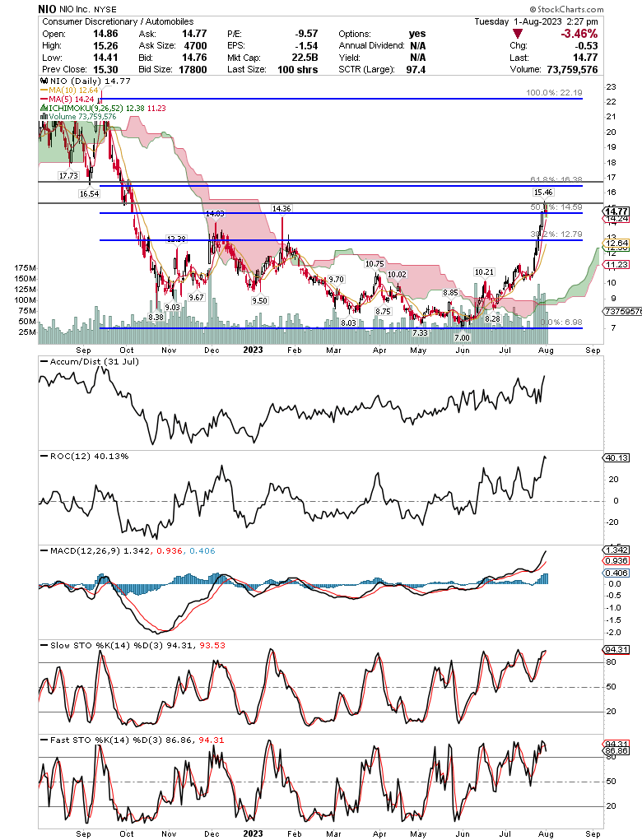Select 'Consumer Discretionary / Automobiles' sector label

[118, 21]
